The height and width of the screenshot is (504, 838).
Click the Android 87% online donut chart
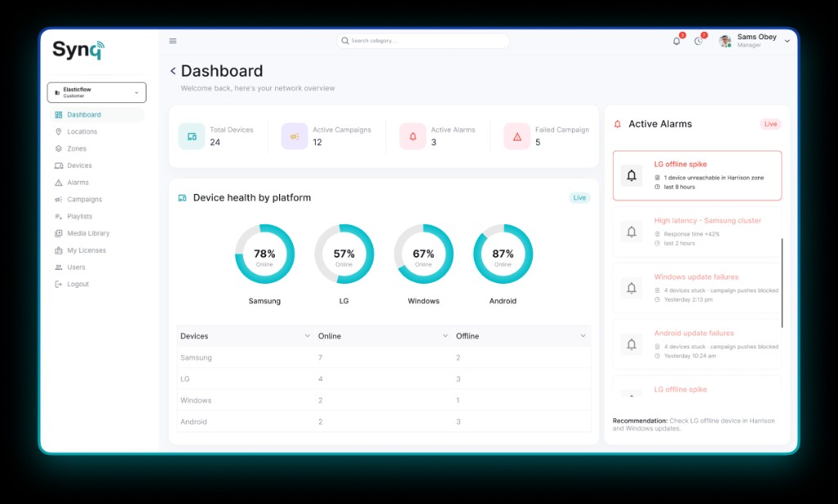503,254
